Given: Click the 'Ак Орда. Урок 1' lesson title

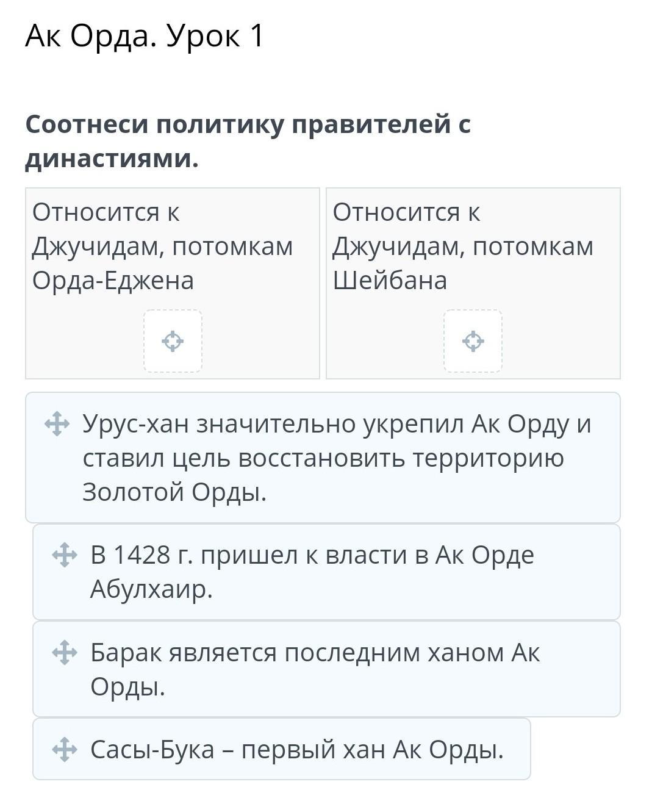Looking at the screenshot, I should tap(145, 35).
